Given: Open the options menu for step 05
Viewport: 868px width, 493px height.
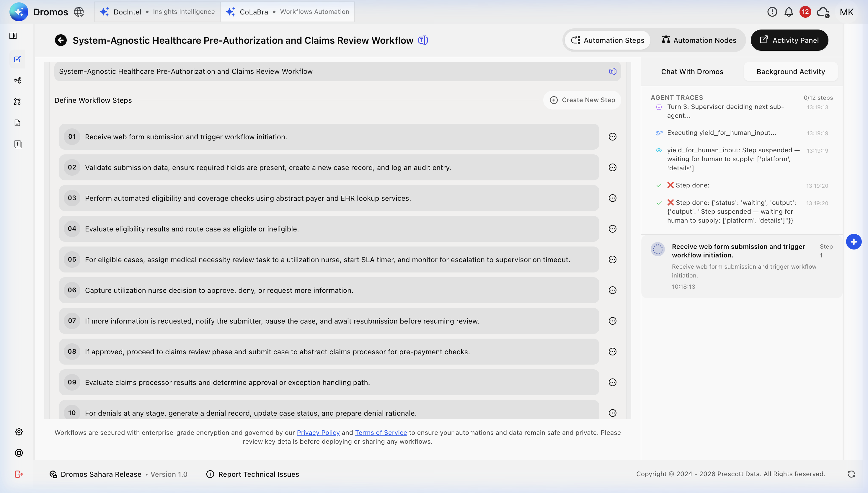Looking at the screenshot, I should pyautogui.click(x=613, y=259).
